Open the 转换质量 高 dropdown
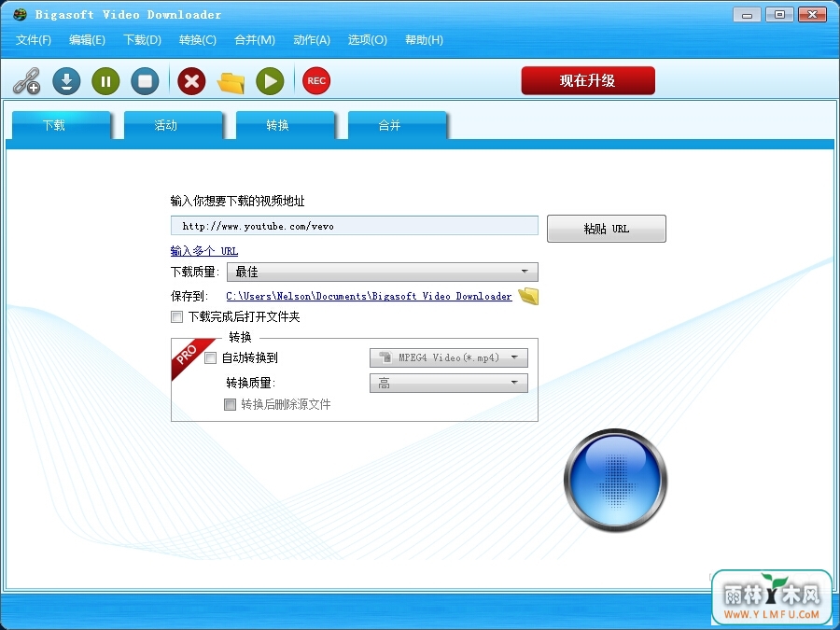Screen dimensions: 840x630 point(448,383)
